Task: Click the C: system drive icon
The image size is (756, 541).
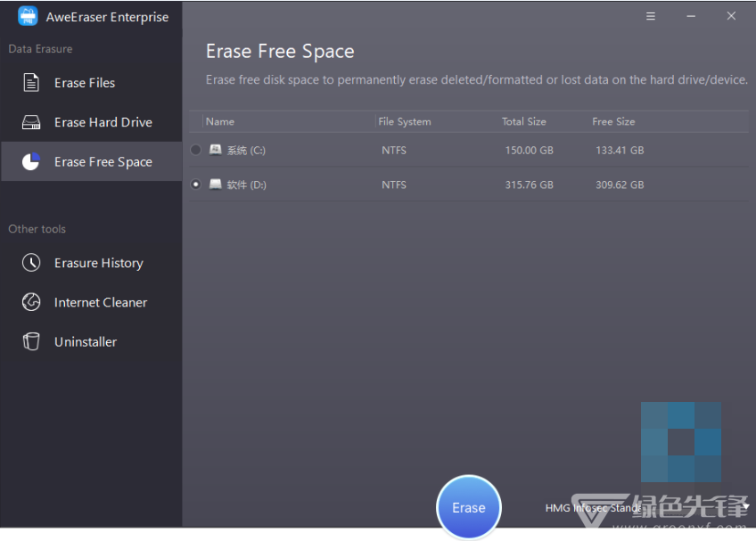Action: pyautogui.click(x=215, y=150)
